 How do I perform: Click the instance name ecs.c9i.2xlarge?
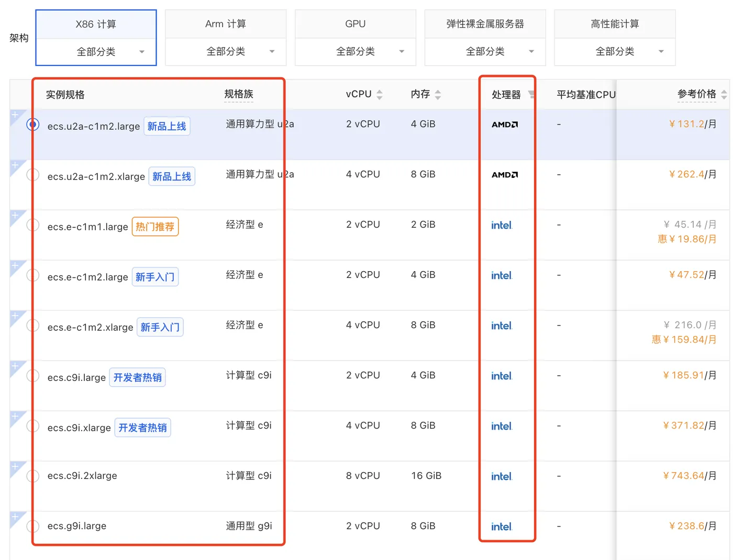pyautogui.click(x=82, y=476)
